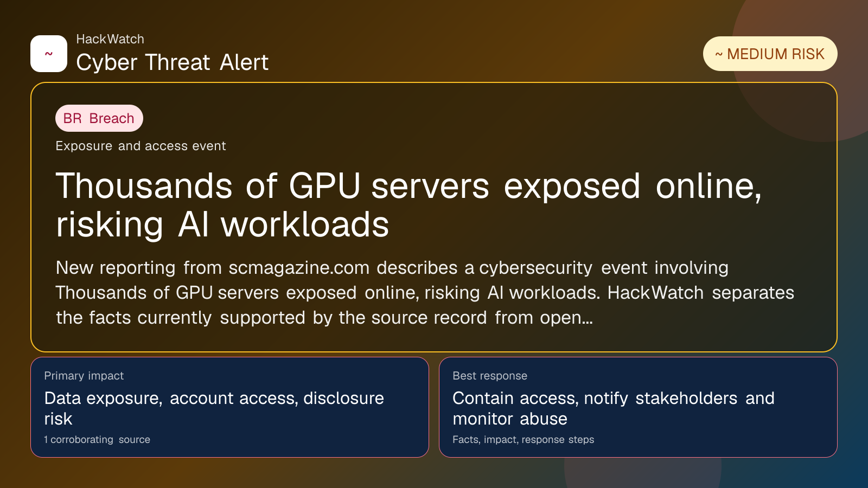Open the GPU servers exposed headline
Viewport: 868px width, 488px height.
point(409,205)
